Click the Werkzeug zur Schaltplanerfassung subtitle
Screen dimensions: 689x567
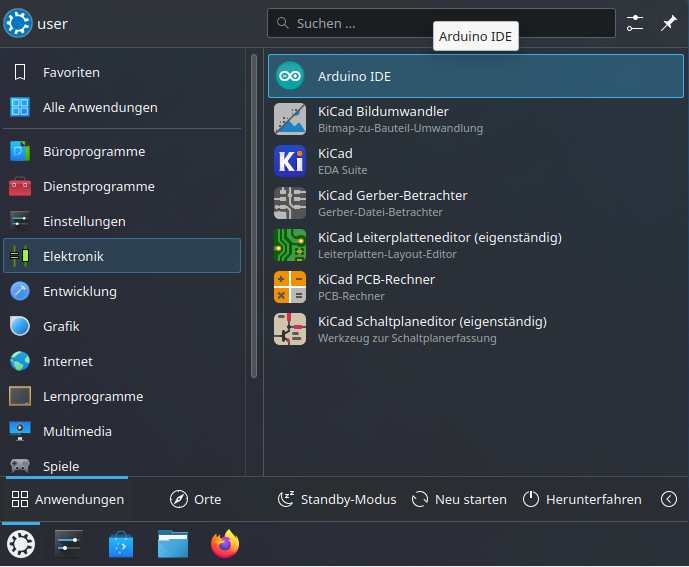click(407, 338)
